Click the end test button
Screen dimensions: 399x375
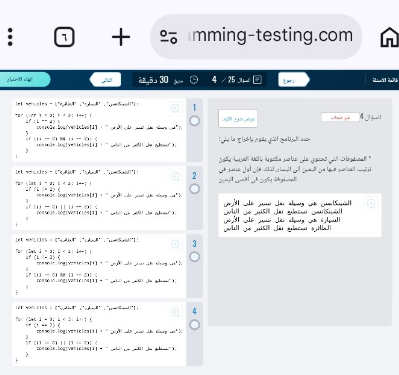point(24,80)
